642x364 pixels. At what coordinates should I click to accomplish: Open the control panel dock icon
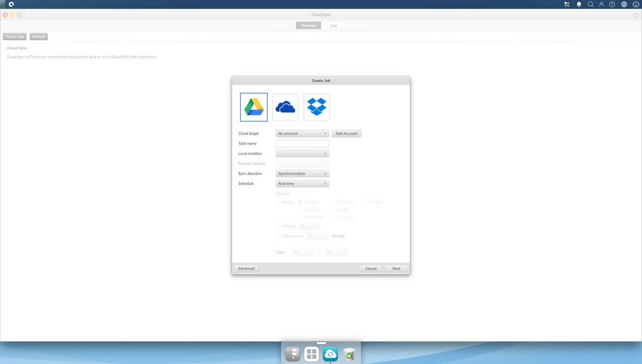pyautogui.click(x=293, y=354)
